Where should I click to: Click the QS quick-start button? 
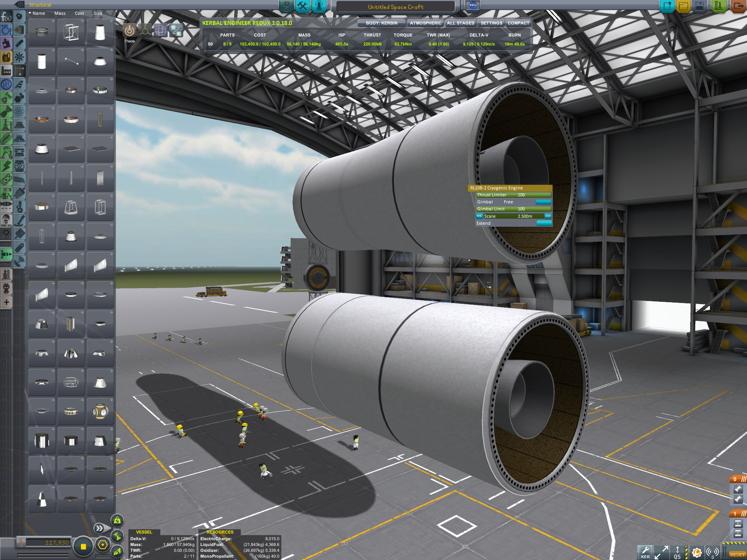pos(677,552)
